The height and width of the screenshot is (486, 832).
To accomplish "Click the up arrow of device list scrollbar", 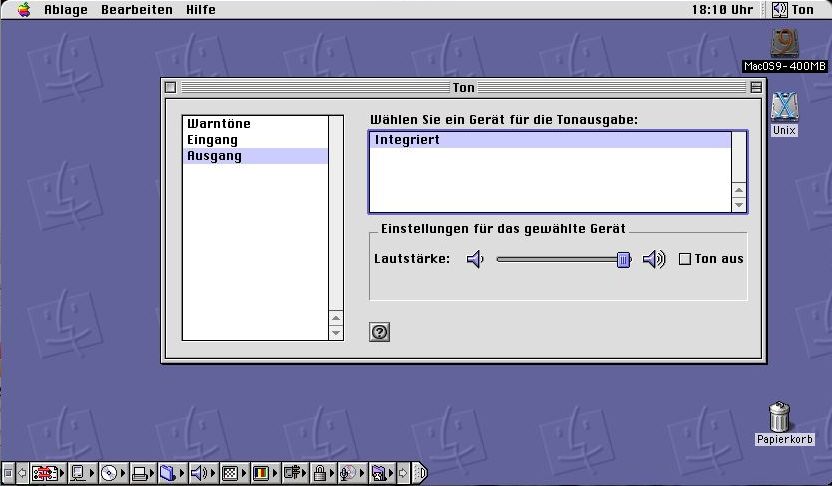I will (x=739, y=190).
